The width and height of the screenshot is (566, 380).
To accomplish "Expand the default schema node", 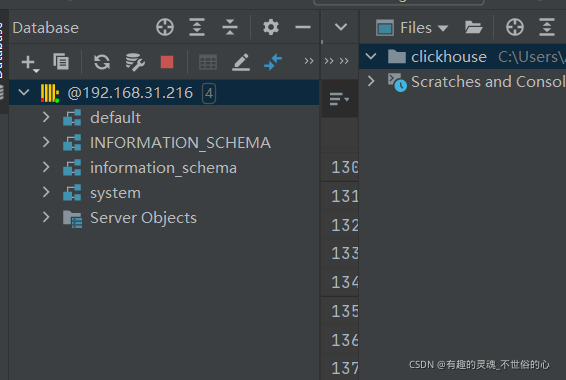I will click(x=46, y=117).
